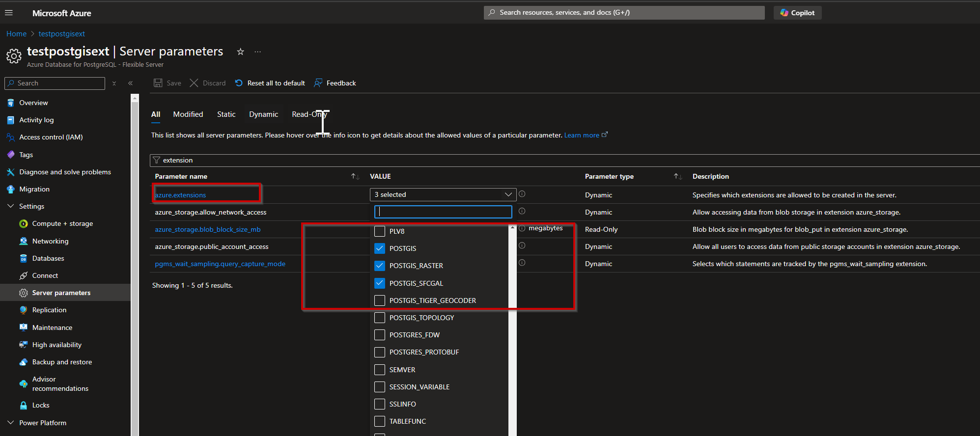Switch to the All tab
The height and width of the screenshot is (436, 980).
tap(156, 114)
